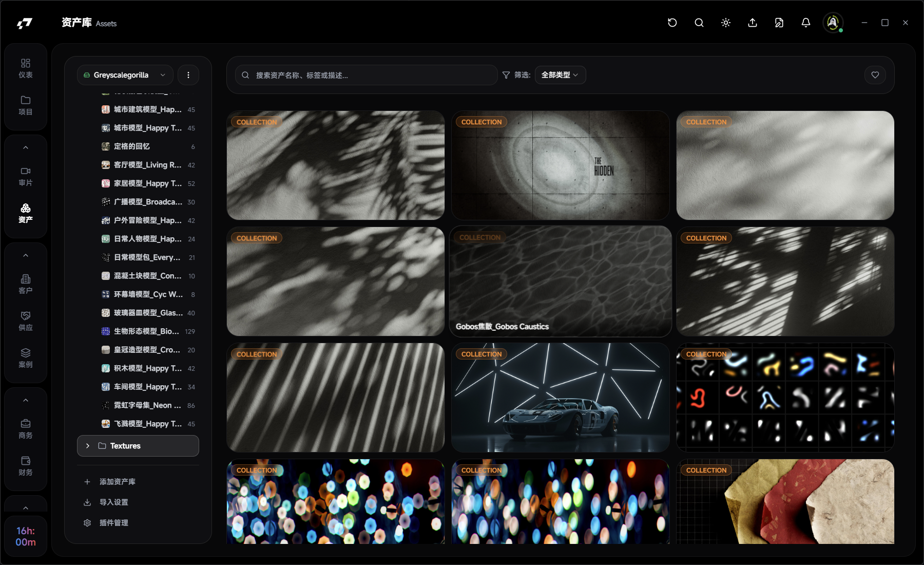The width and height of the screenshot is (924, 565).
Task: Toggle the favorites heart filter
Action: pos(875,75)
